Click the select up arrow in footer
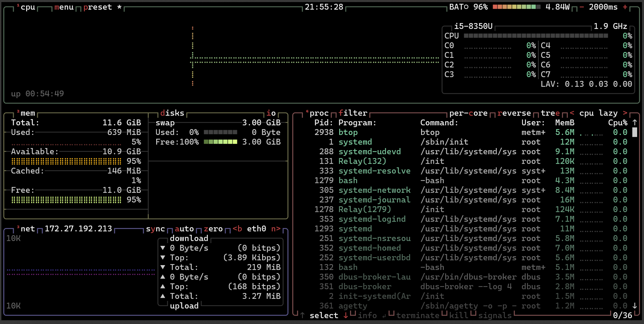Viewport: 644px width, 324px height. pos(302,315)
